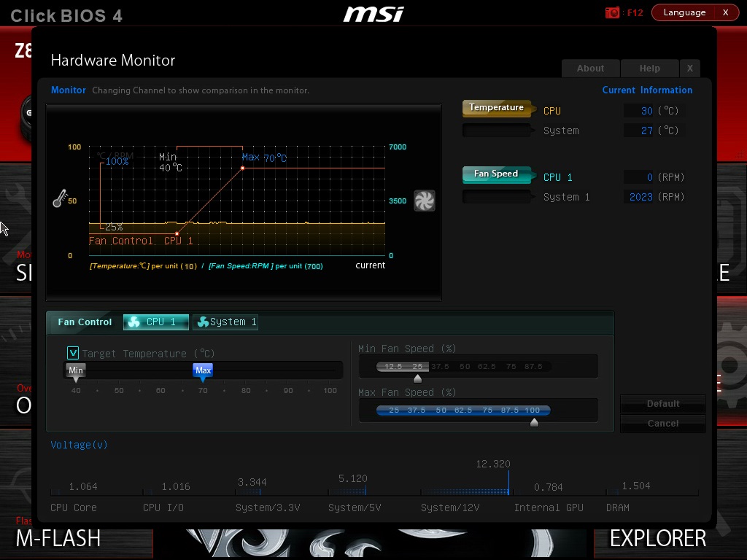Click the Fan Speed channel button
This screenshot has height=560, width=747.
[497, 174]
